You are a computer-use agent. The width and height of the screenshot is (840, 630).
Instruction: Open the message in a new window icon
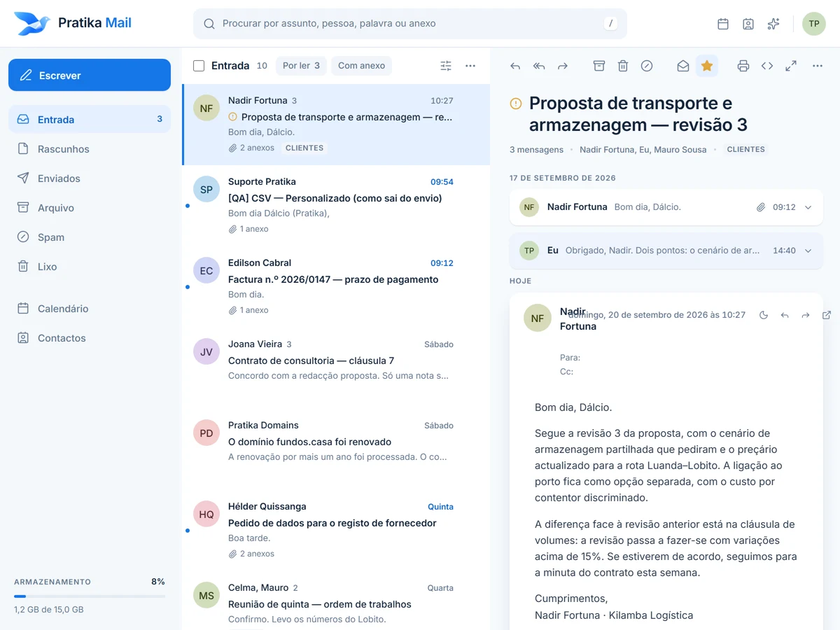point(827,315)
